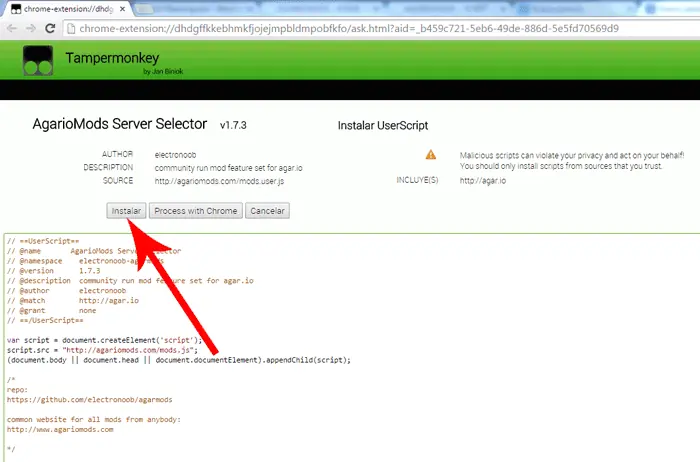Reload the page with refresh icon
The height and width of the screenshot is (462, 700).
coord(50,29)
